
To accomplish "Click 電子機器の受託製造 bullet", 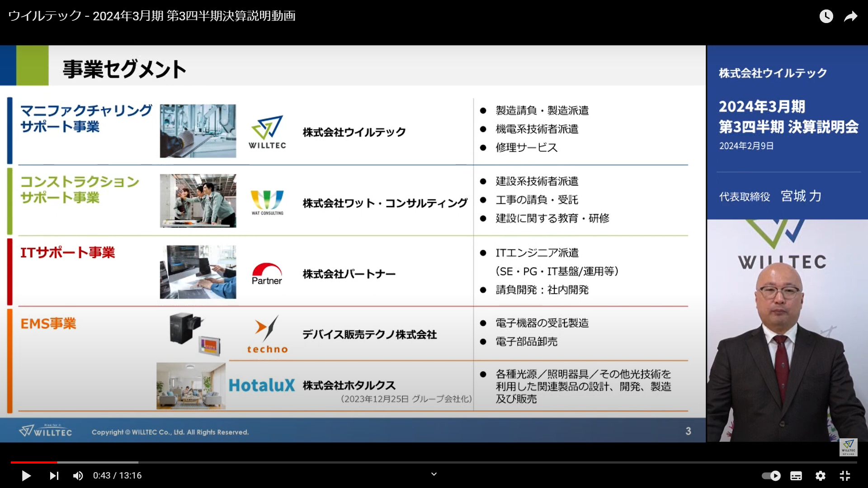I will pos(542,323).
